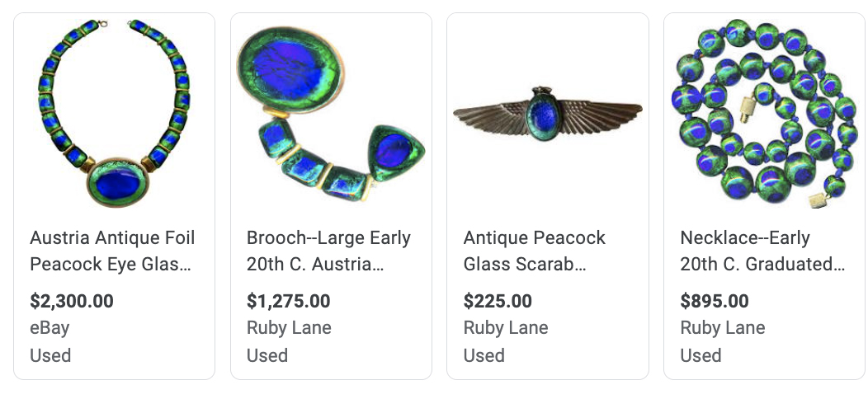Click the $895.00 price
The height and width of the screenshot is (399, 868).
coord(715,301)
